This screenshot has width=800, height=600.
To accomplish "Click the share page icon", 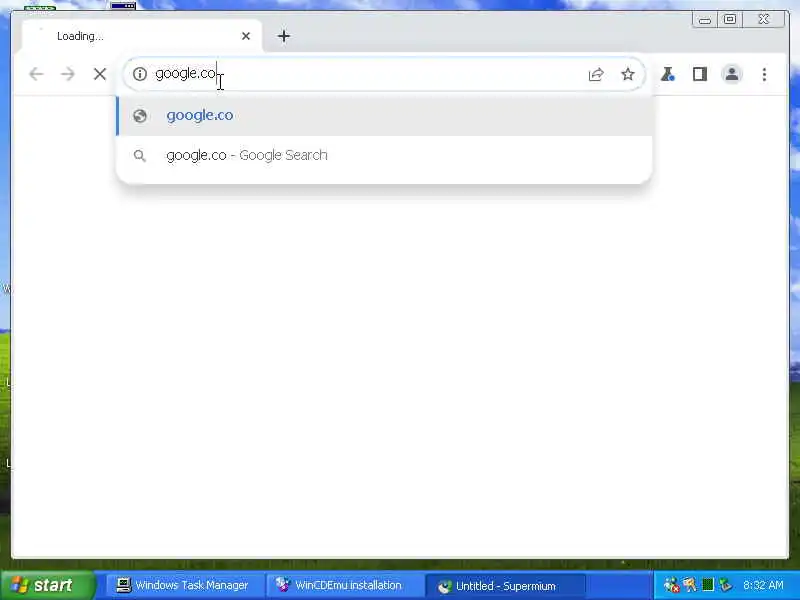I will pyautogui.click(x=596, y=74).
